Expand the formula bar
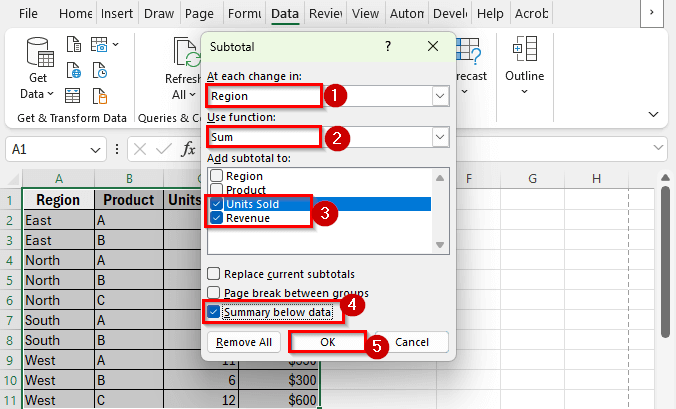 [658, 148]
